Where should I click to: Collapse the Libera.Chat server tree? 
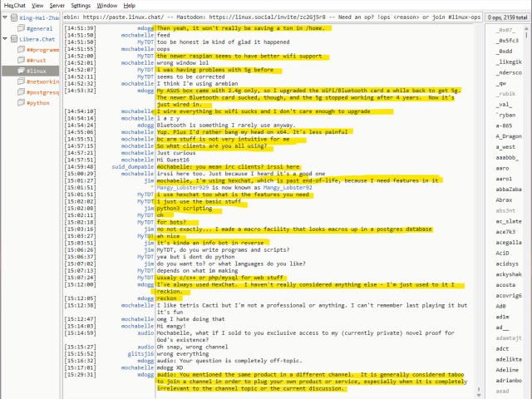click(5, 39)
